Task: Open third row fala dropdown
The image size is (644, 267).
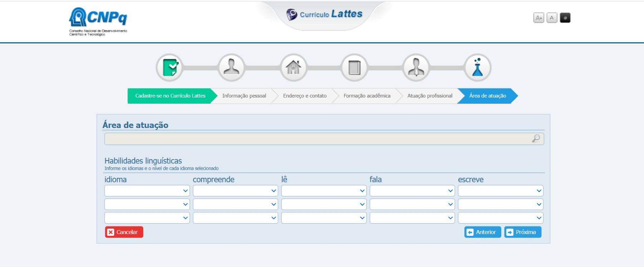Action: point(412,218)
